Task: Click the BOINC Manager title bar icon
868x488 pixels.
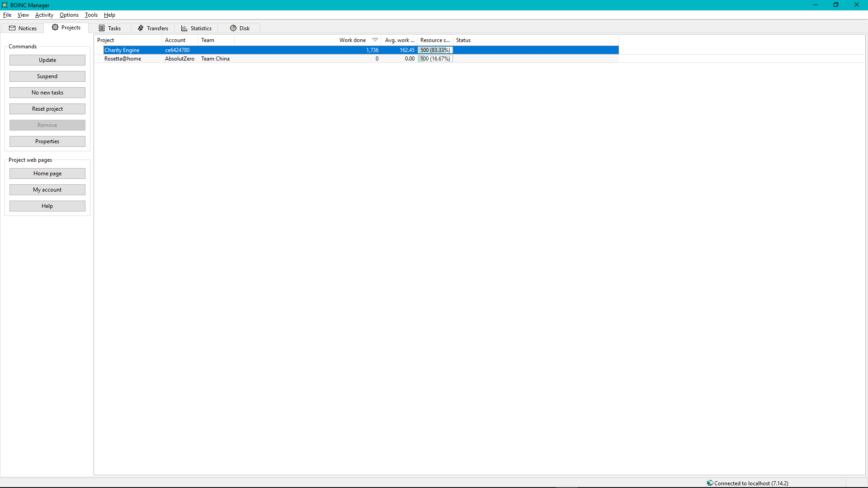Action: (5, 5)
